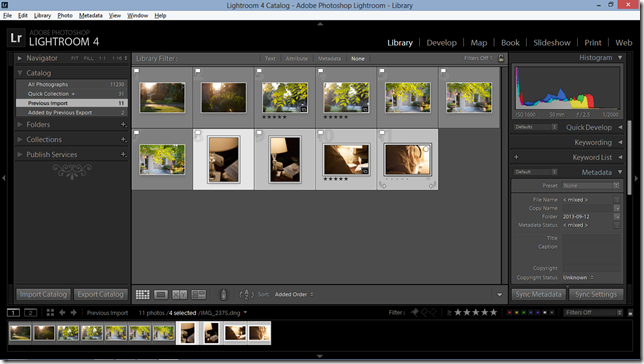Expand the Quick Develop panel
Screen dimensions: 644x364
pyautogui.click(x=620, y=127)
